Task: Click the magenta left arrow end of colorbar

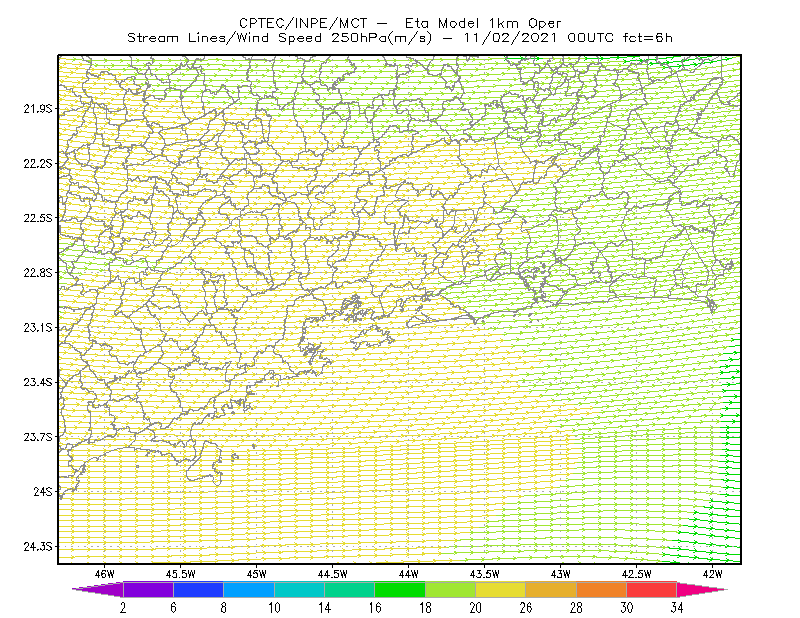Action: [x=97, y=589]
